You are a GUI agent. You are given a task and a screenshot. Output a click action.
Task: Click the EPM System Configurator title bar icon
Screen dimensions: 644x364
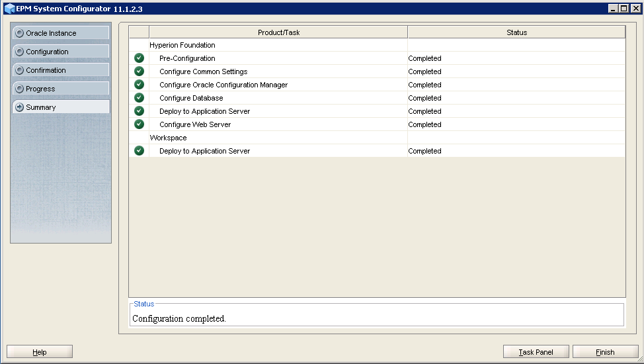(9, 9)
